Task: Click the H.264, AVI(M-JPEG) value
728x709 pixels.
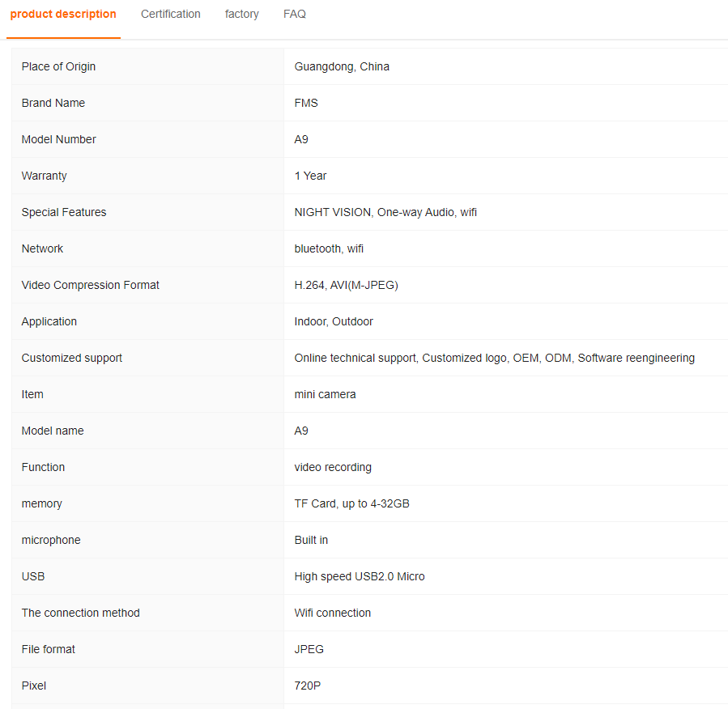Action: tap(346, 285)
